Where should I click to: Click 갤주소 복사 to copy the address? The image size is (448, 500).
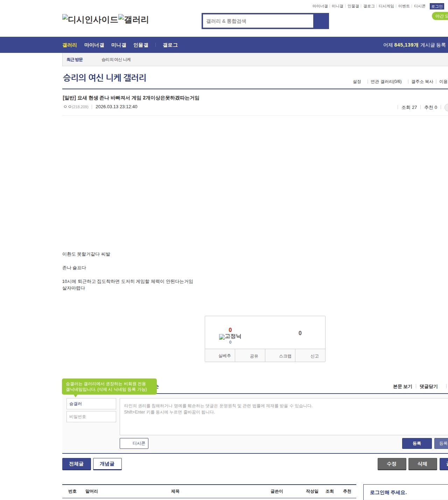pos(422,82)
